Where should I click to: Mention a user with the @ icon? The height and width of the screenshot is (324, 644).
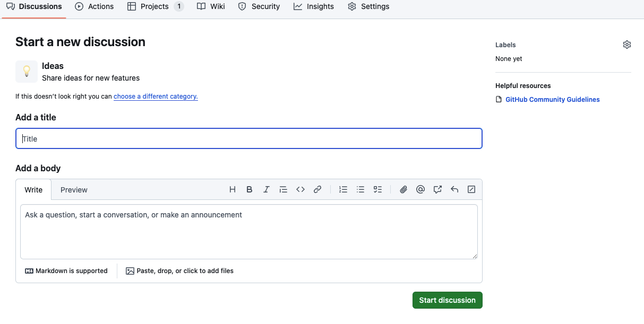[x=420, y=189]
